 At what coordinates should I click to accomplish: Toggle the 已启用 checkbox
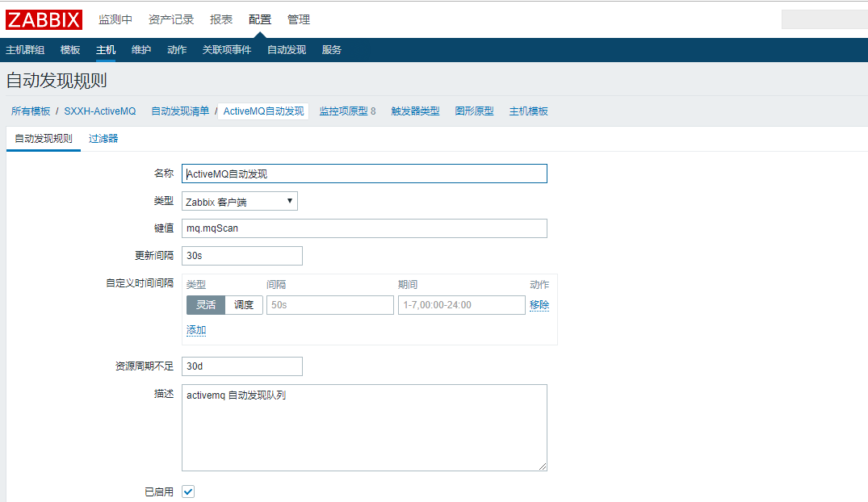(x=188, y=492)
